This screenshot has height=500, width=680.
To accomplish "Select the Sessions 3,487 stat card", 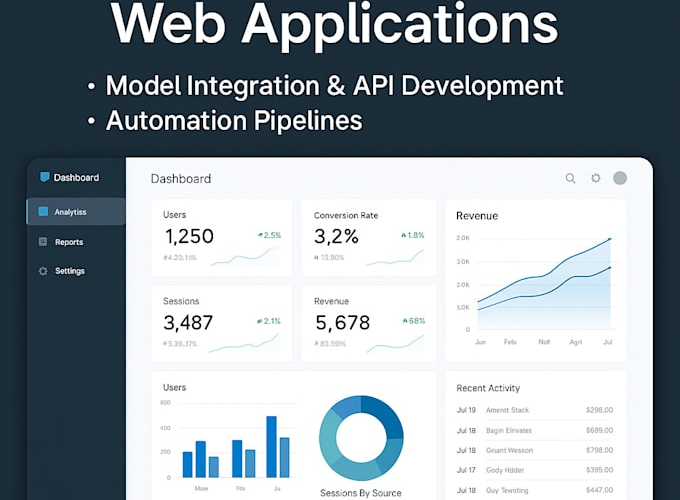I will coord(222,323).
